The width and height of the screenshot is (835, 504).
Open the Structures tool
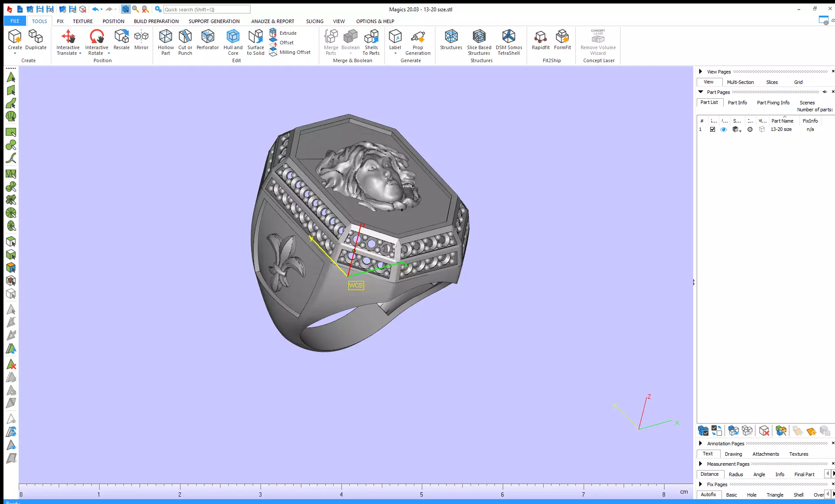(451, 40)
